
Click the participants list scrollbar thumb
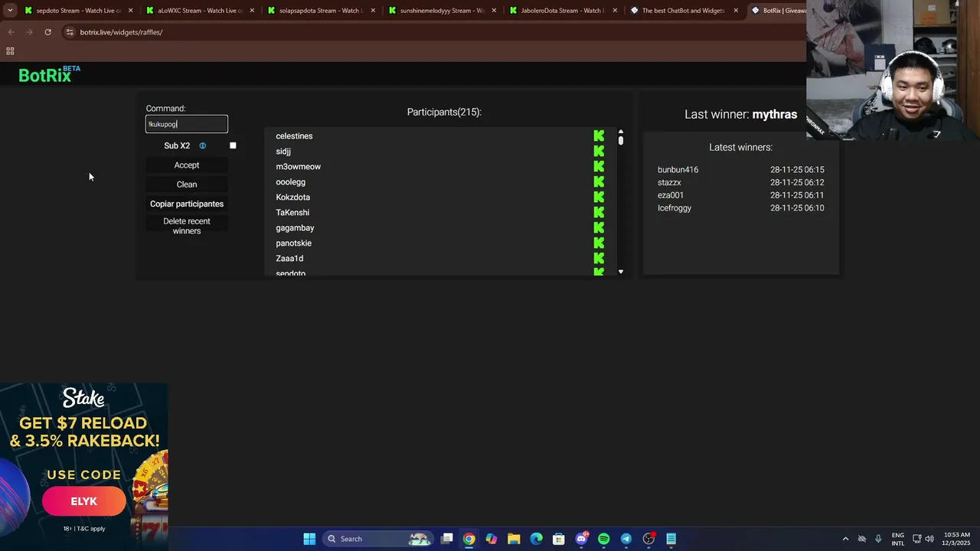coord(621,140)
